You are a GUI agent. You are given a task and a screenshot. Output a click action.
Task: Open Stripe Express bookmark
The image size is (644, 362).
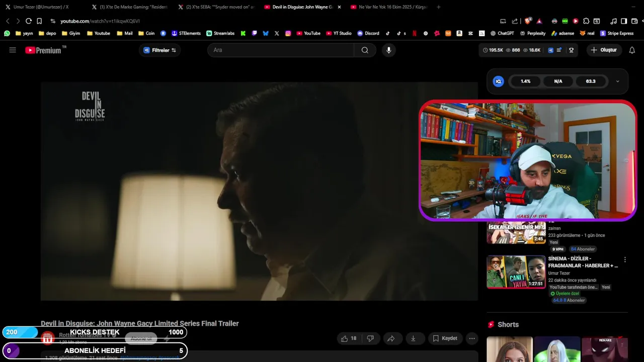[617, 33]
